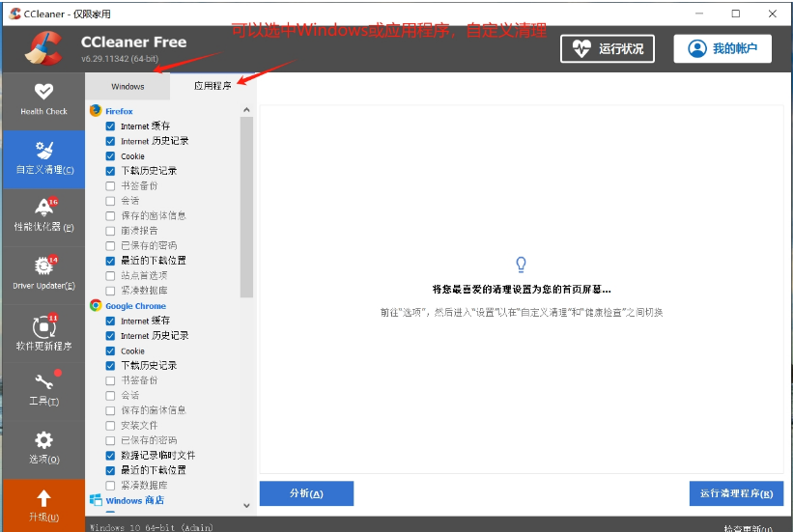Uncheck Google Chrome Cookie checkbox
Image resolution: width=793 pixels, height=532 pixels.
(x=110, y=350)
